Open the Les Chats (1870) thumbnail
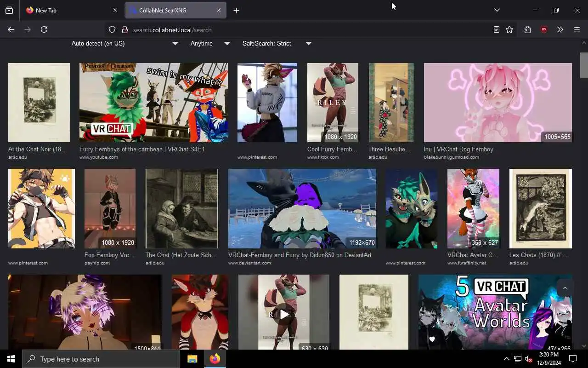The height and width of the screenshot is (368, 588). point(541,208)
